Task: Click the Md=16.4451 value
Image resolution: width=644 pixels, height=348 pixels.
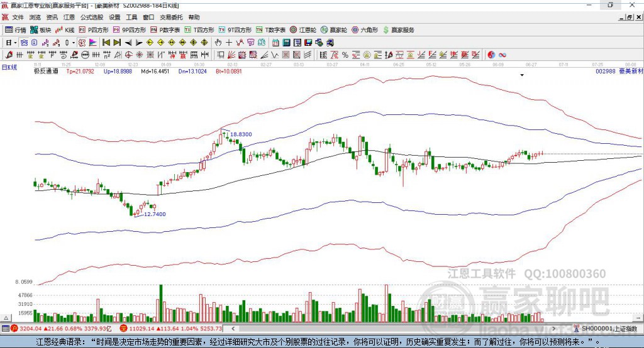Action: 155,71
